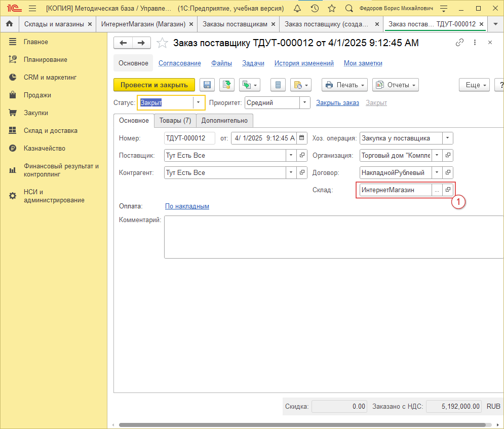Open calendar picker for order date
The height and width of the screenshot is (429, 504).
point(302,138)
